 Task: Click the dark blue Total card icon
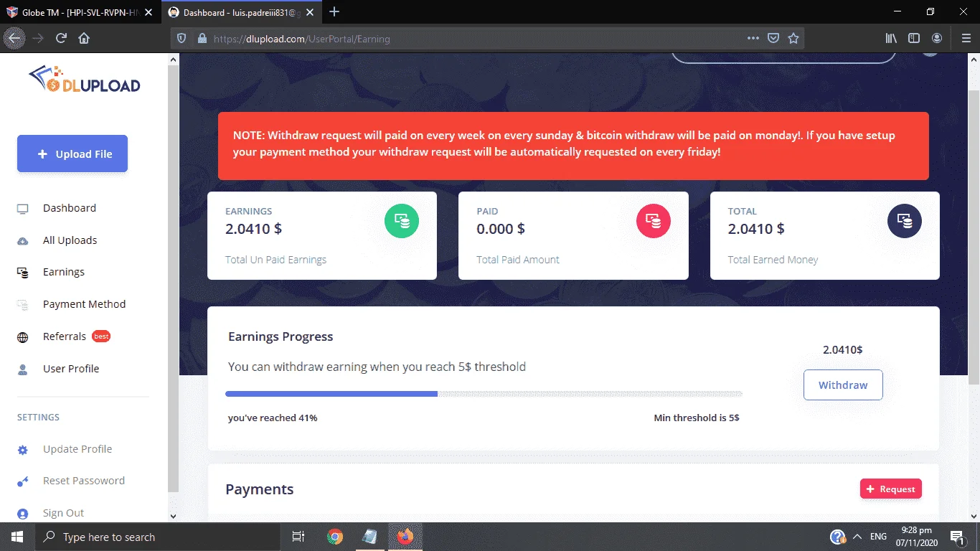pyautogui.click(x=904, y=221)
